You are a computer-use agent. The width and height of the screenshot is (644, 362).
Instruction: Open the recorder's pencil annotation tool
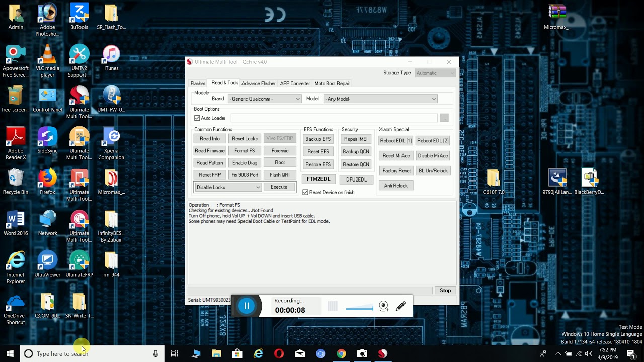coord(401,306)
